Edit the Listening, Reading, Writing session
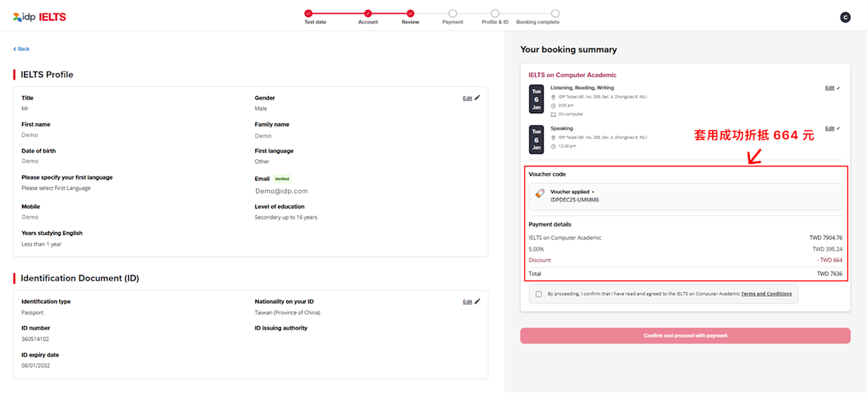 [832, 88]
